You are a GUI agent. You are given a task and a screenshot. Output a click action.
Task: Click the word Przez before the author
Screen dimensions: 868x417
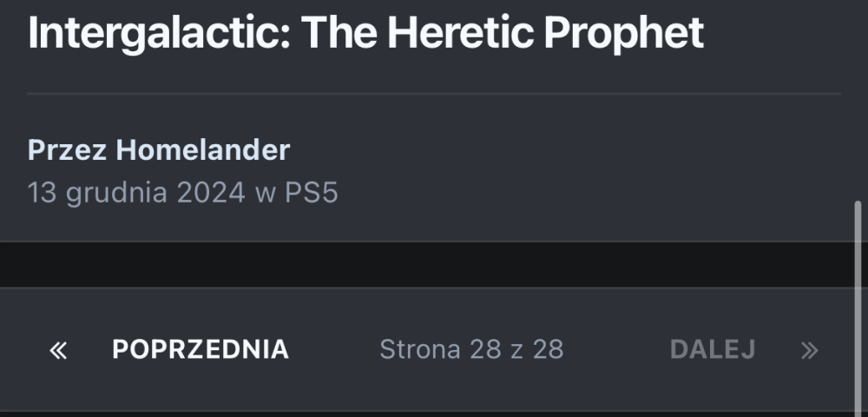tap(68, 150)
